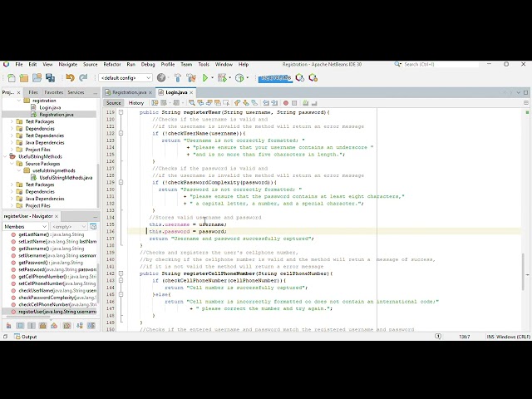
Task: Click the New Project toolbar icon
Action: point(24,78)
